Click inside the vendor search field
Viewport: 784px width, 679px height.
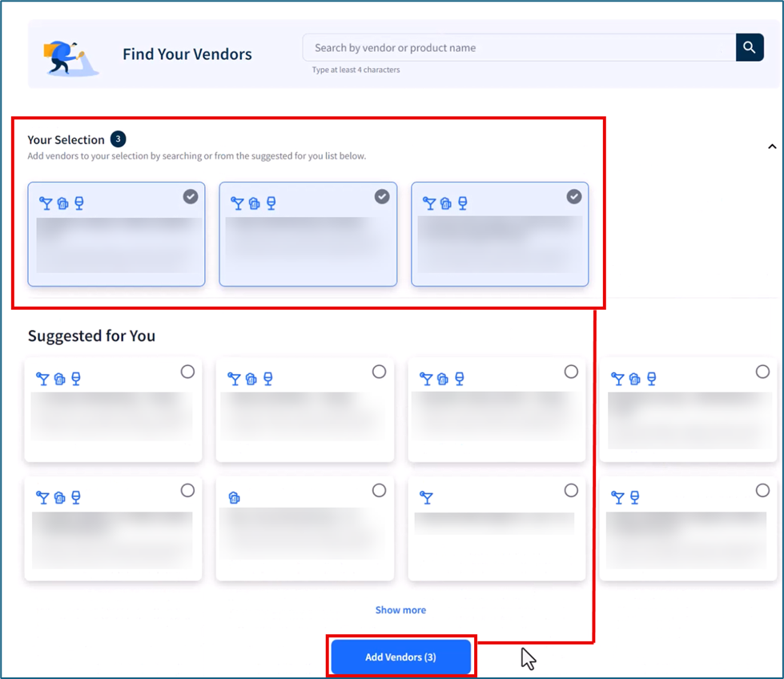click(x=513, y=47)
